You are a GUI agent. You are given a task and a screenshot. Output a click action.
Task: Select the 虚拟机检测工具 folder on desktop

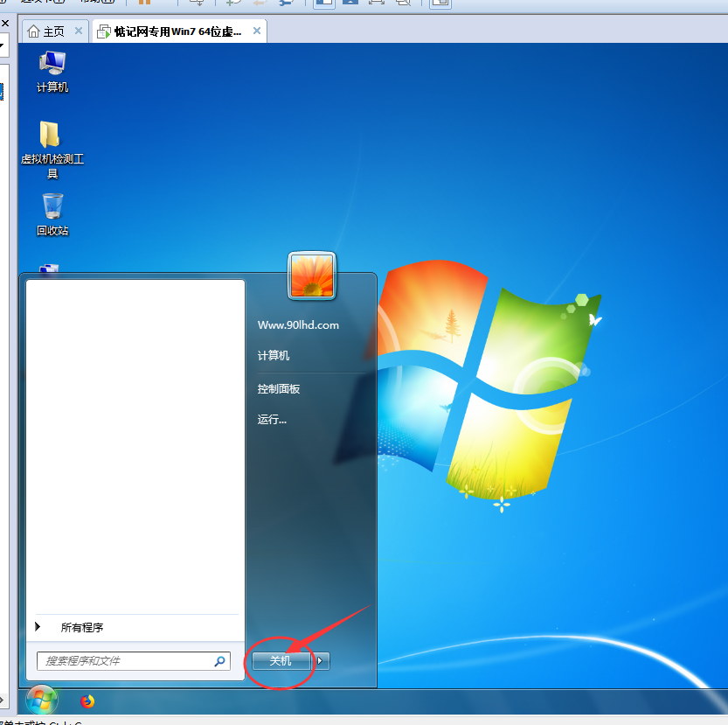coord(52,150)
